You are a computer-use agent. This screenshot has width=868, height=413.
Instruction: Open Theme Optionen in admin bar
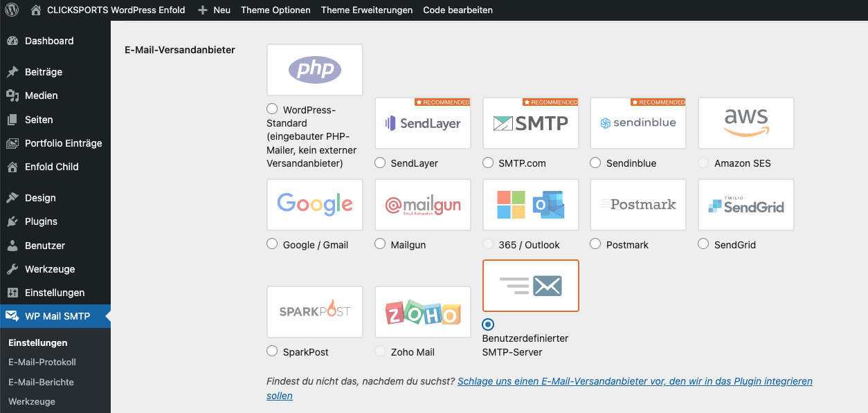(275, 10)
